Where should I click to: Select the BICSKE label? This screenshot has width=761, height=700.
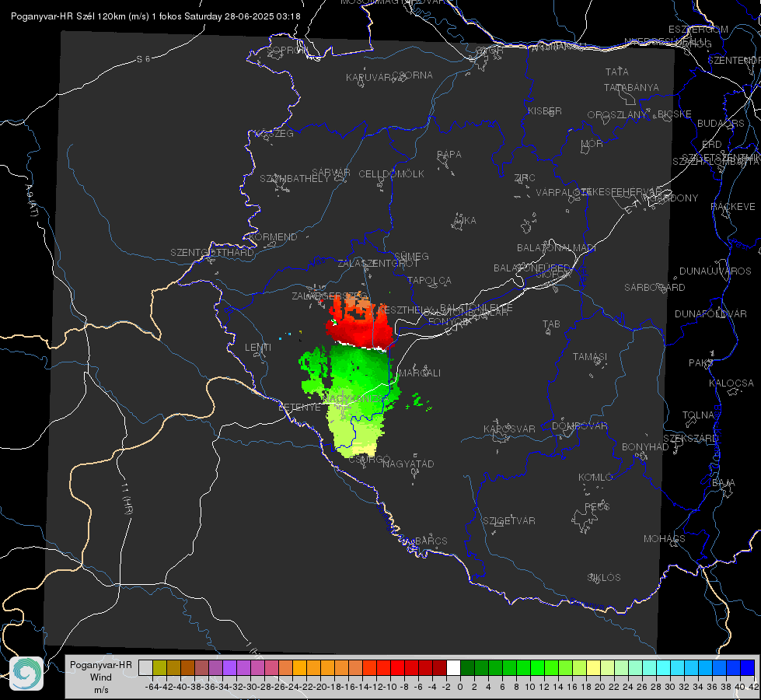click(x=674, y=114)
